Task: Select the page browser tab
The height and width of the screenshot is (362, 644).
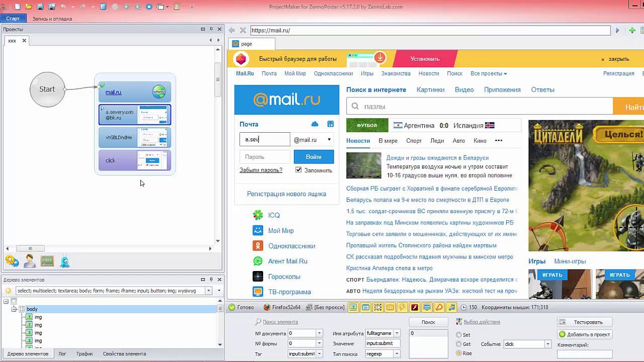Action: tap(252, 44)
